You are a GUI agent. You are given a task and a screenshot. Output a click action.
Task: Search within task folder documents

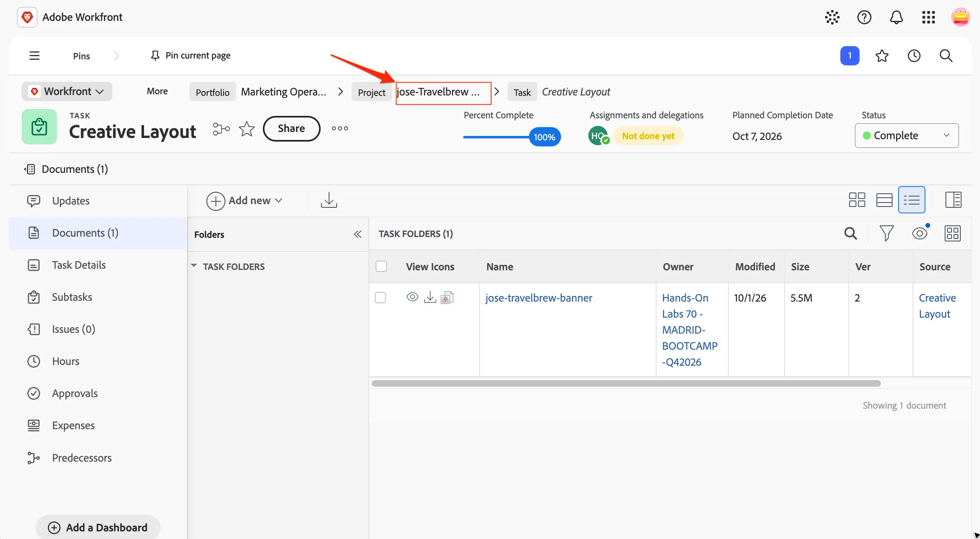[x=850, y=233]
